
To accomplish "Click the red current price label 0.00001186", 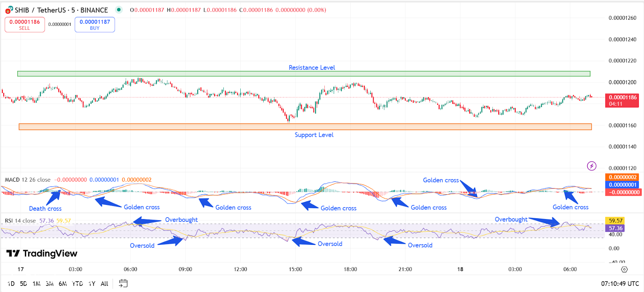I will coord(622,100).
